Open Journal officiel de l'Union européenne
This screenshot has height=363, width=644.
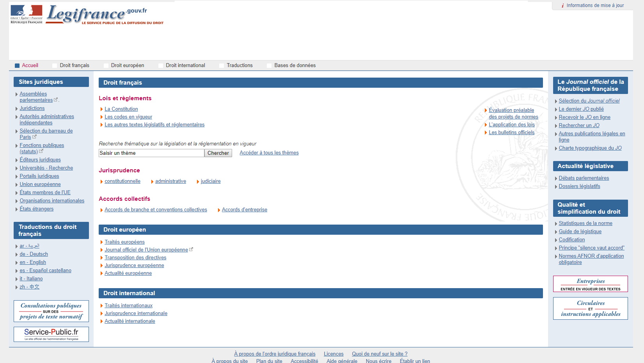146,250
